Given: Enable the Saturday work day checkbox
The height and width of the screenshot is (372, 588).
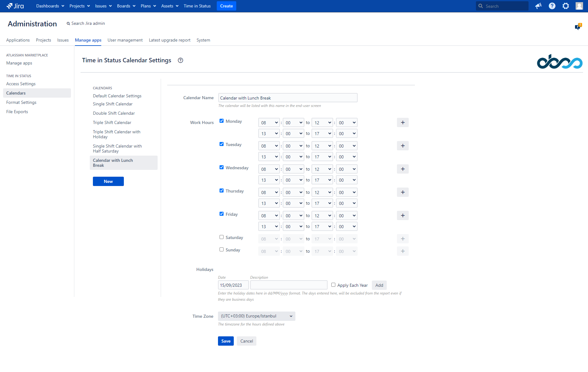Looking at the screenshot, I should coord(221,237).
